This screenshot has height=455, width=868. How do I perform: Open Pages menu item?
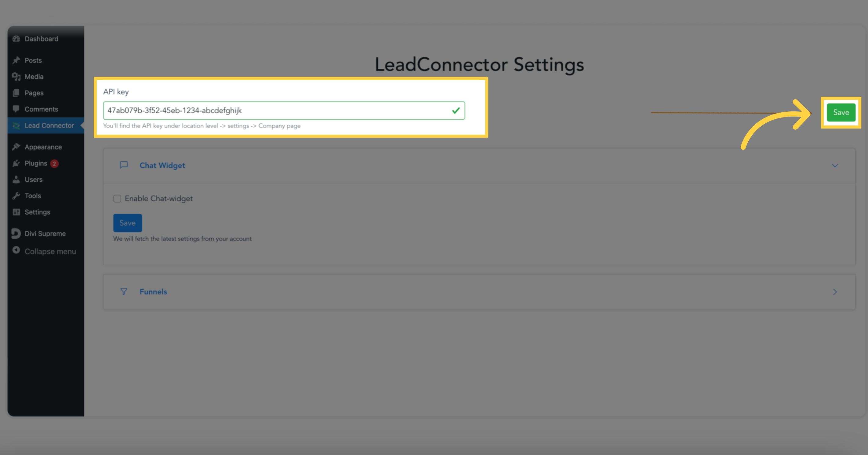click(46, 92)
